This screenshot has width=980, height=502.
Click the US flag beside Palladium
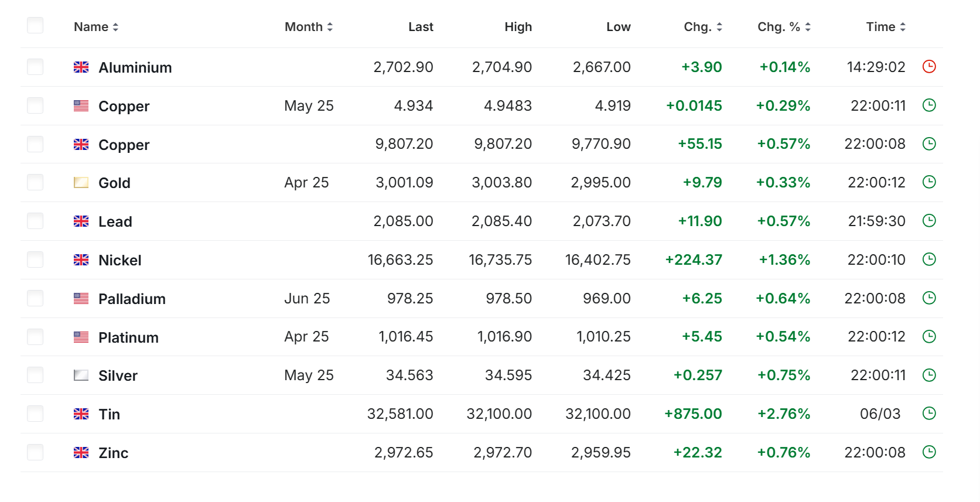tap(81, 299)
